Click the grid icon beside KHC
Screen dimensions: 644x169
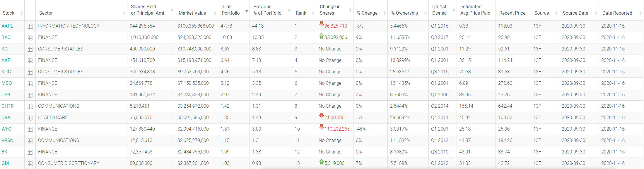pos(30,72)
